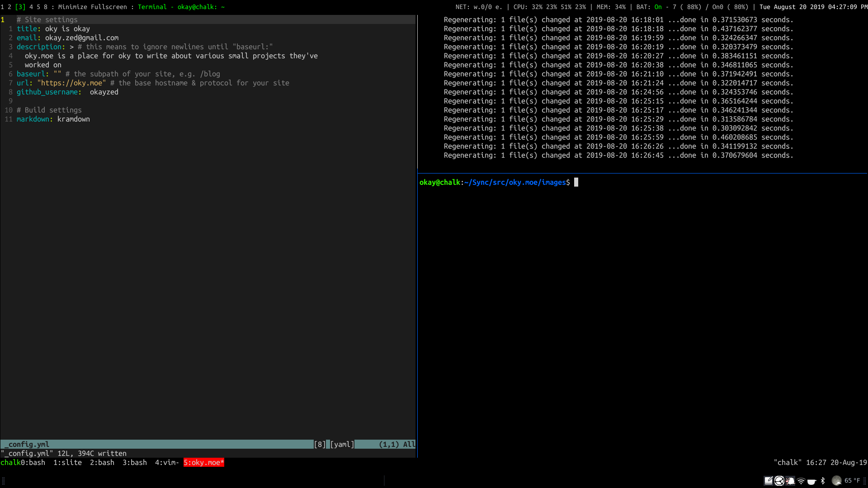This screenshot has height=488, width=868.
Task: Click the caffeine cup tray icon
Action: [x=812, y=481]
